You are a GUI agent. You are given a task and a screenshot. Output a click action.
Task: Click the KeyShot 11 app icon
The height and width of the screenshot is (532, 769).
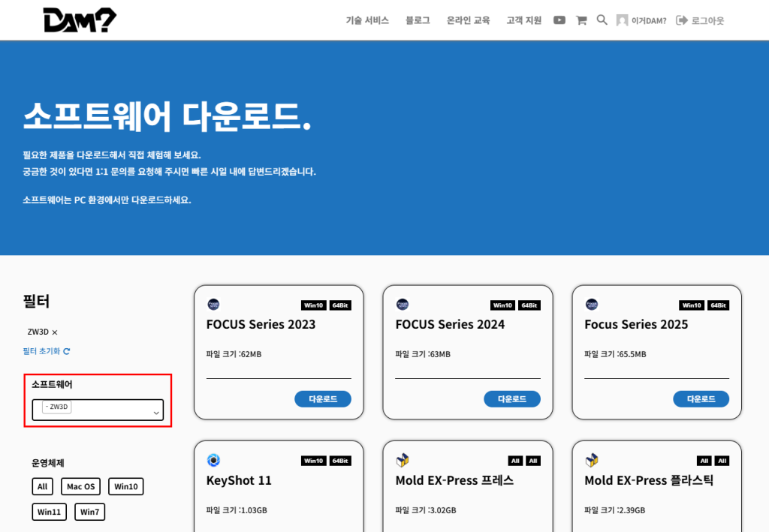(215, 461)
